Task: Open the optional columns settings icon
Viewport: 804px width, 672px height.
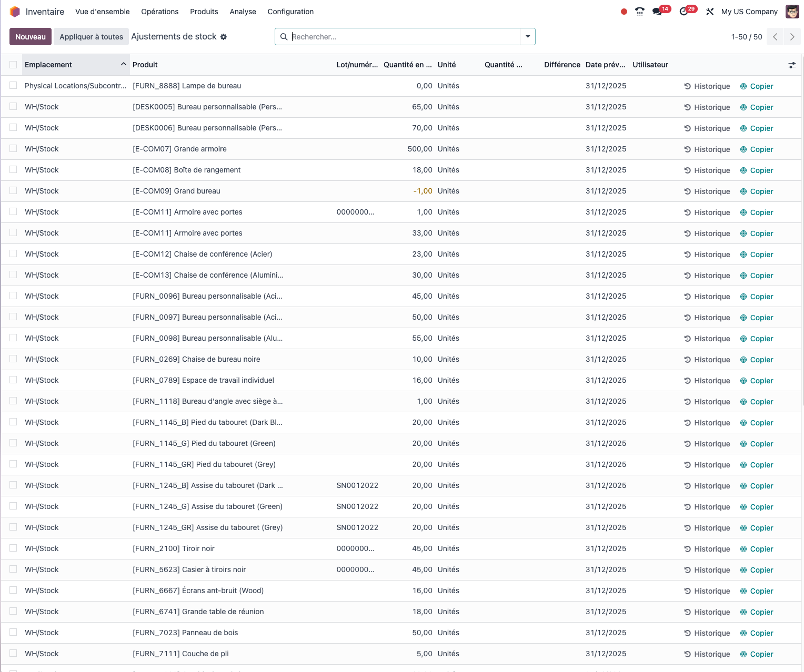Action: [792, 65]
